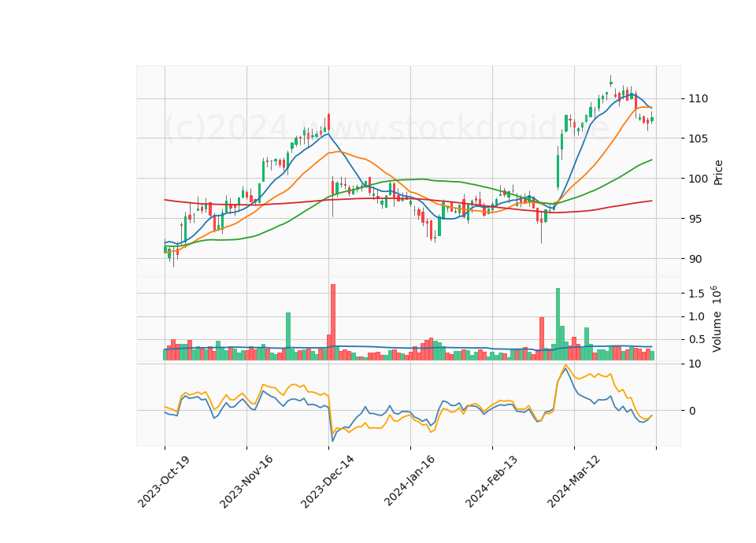Click the 105 price axis label
This screenshot has width=756, height=543.
tap(699, 139)
